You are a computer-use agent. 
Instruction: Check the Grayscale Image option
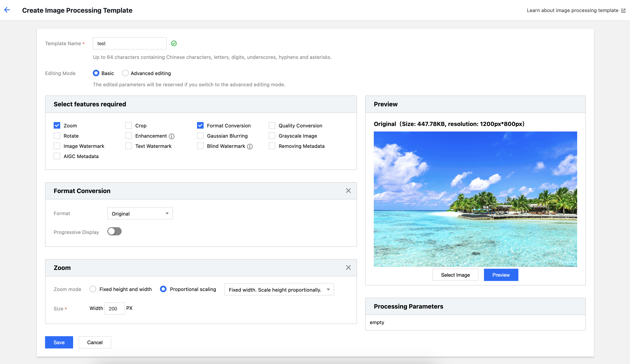[x=272, y=136]
